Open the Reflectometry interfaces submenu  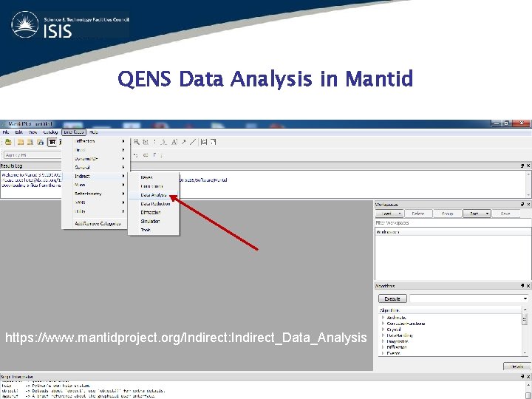(x=96, y=194)
